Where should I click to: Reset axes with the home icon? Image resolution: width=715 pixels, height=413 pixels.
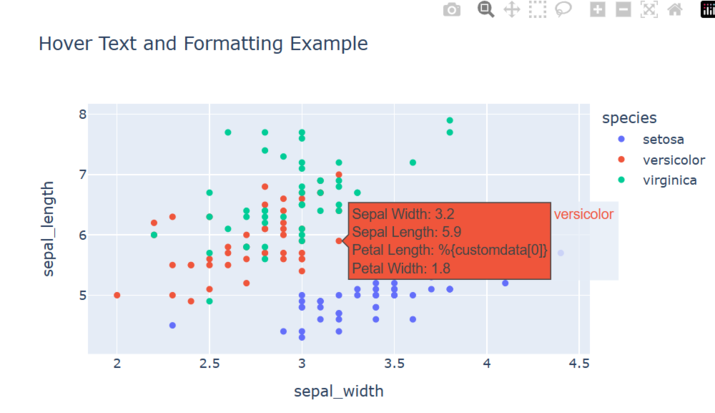click(675, 10)
